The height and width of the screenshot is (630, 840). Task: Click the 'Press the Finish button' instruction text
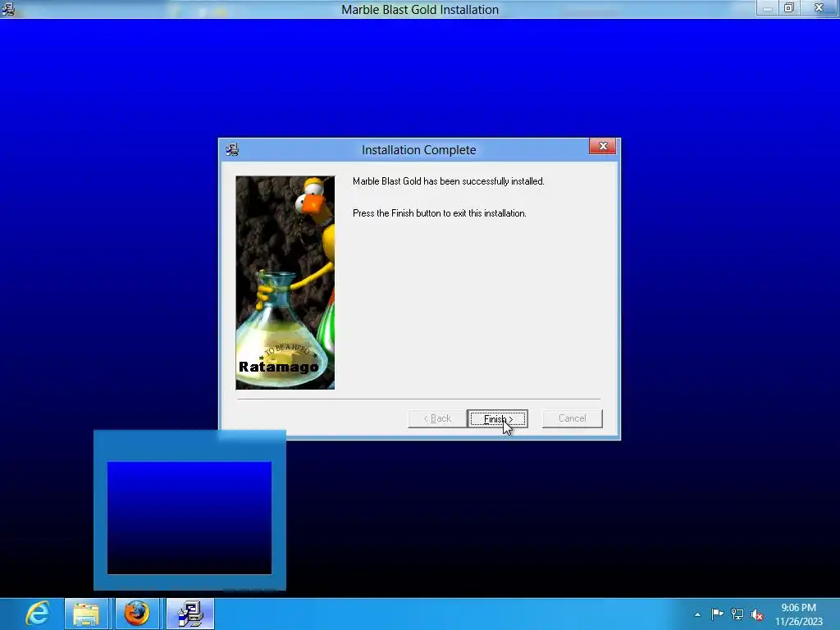440,213
